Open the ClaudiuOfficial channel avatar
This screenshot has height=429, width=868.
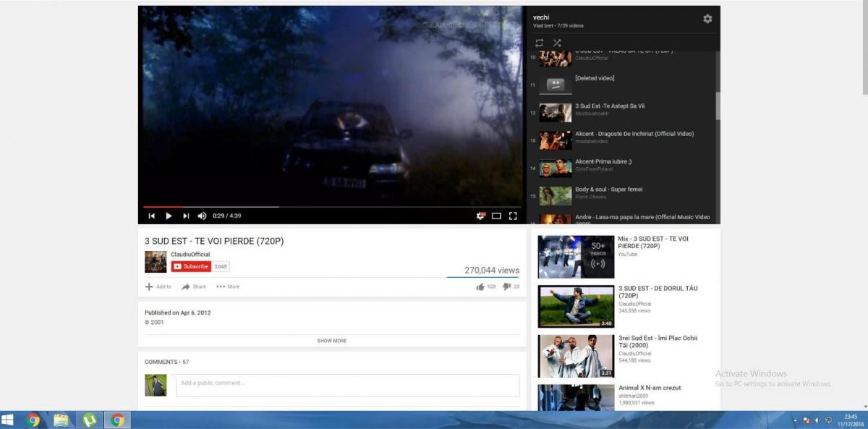tap(156, 262)
